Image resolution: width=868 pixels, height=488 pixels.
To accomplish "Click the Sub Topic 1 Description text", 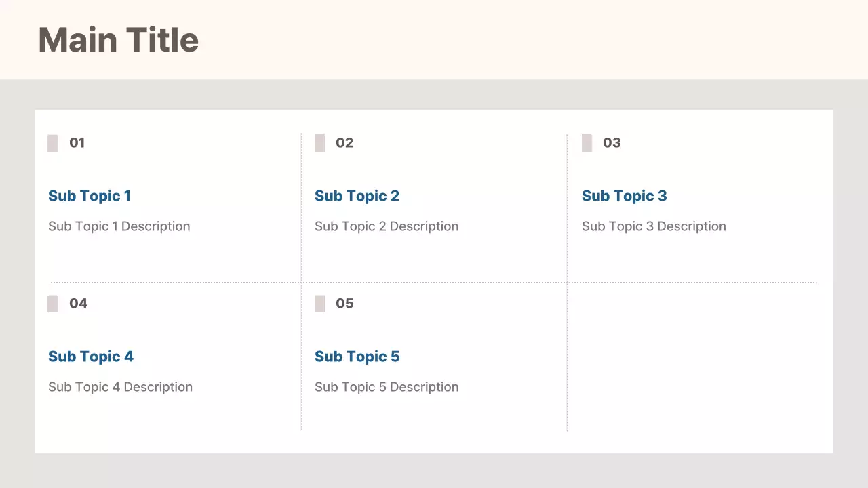I will tap(119, 226).
